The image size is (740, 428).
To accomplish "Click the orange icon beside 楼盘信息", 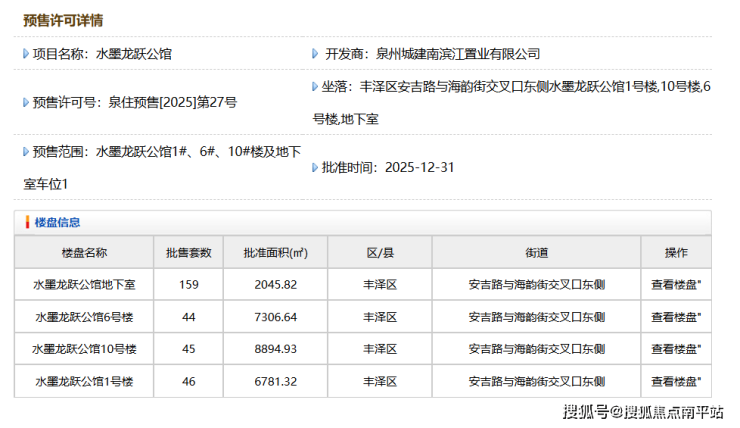I will click(27, 223).
